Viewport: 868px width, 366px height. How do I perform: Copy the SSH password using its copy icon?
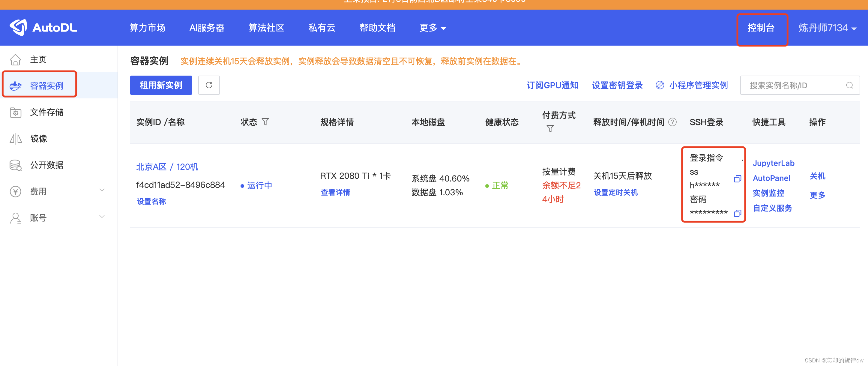[738, 213]
